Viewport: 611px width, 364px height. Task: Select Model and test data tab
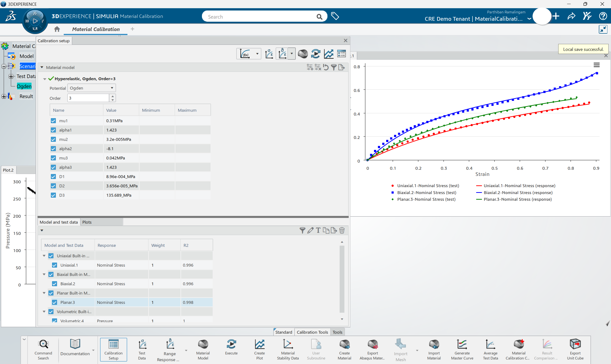[59, 222]
